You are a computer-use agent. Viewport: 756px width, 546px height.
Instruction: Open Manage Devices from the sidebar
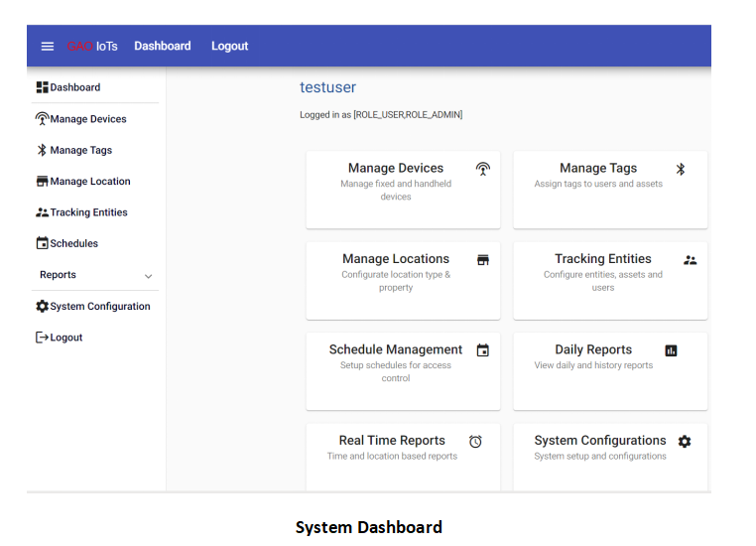(x=87, y=119)
